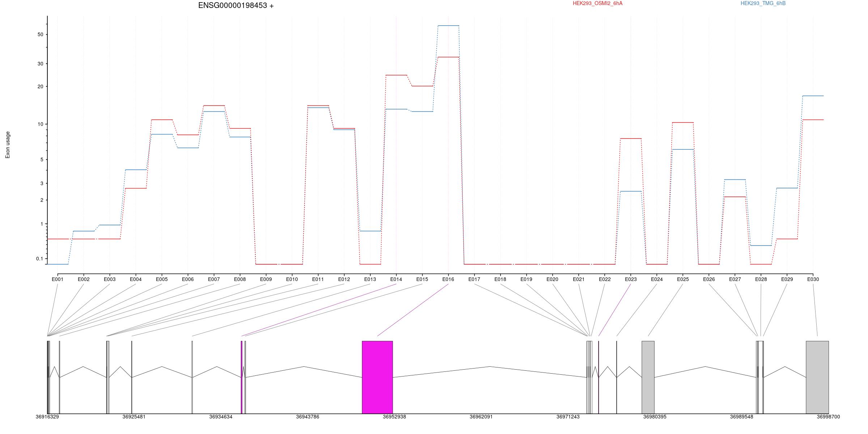Click exon label E030
The width and height of the screenshot is (868, 434).
813,279
